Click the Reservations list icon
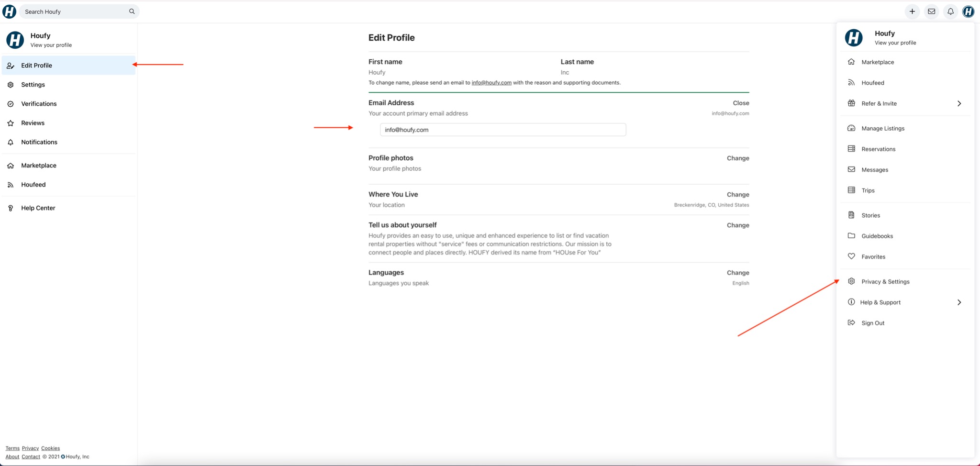 (x=851, y=148)
